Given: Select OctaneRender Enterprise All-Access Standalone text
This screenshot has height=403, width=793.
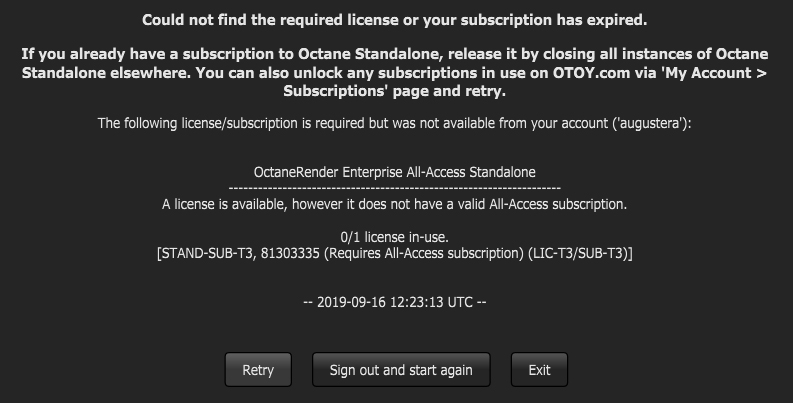Looking at the screenshot, I should click(395, 172).
